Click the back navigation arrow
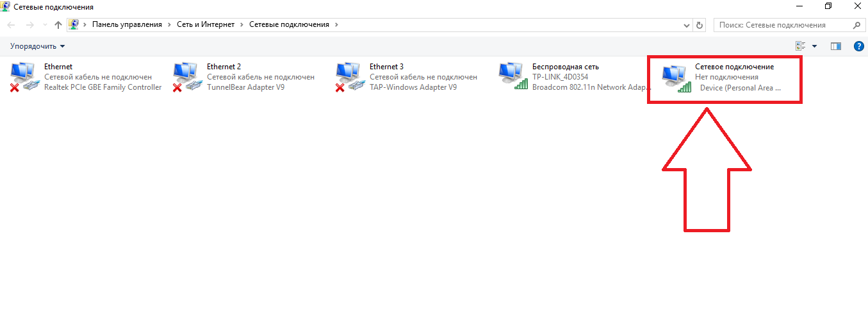The width and height of the screenshot is (868, 331). point(12,25)
